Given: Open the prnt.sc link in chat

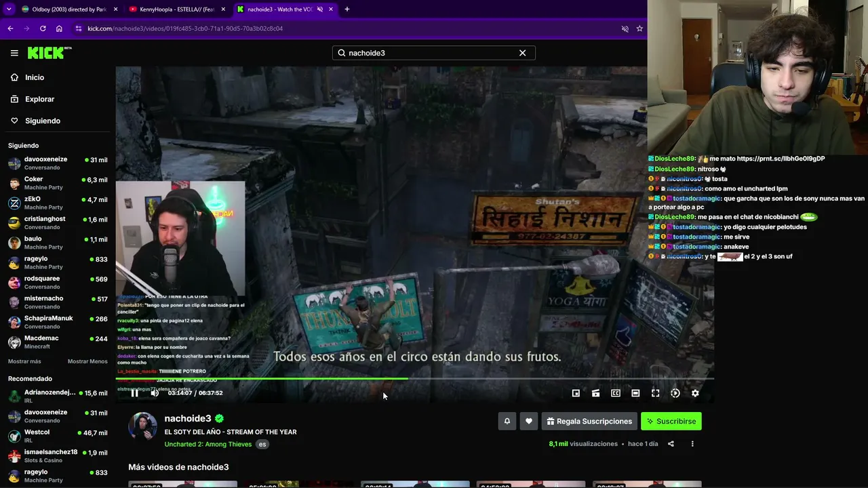Looking at the screenshot, I should pos(781,159).
